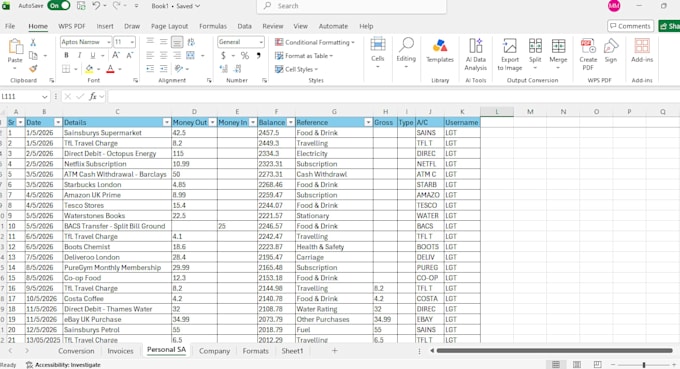
Task: Open the General number format dropdown
Action: tap(261, 42)
